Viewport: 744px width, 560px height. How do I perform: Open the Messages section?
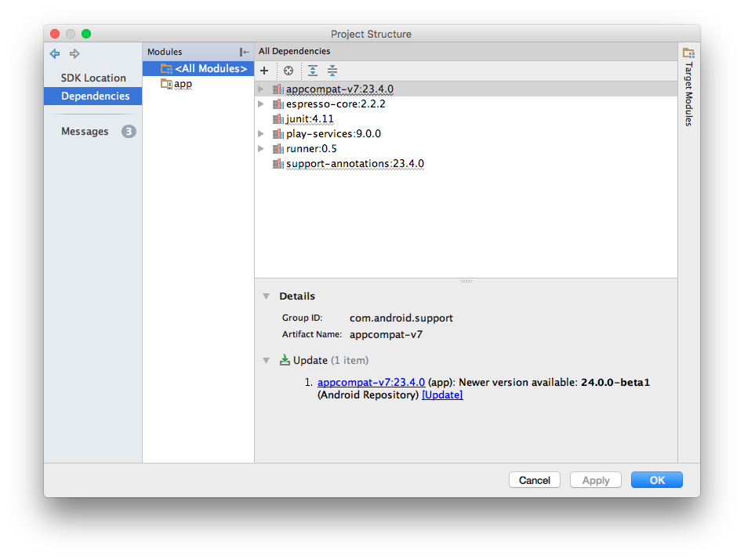coord(85,132)
